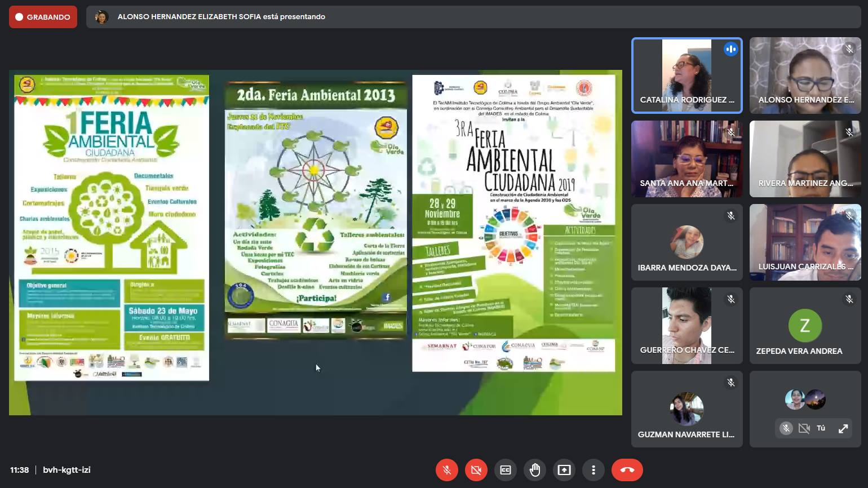The image size is (868, 488).
Task: Click the camera off icon in self-view
Action: (x=804, y=428)
